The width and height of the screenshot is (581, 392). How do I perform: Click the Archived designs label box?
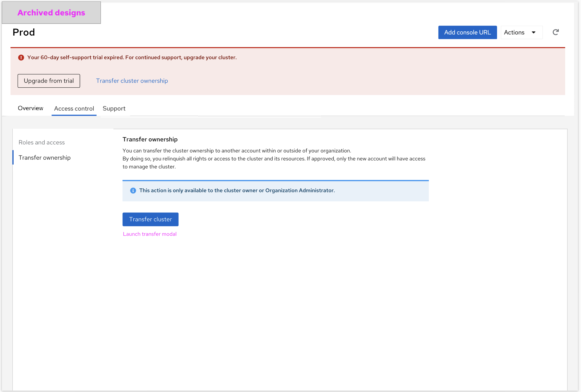(51, 13)
